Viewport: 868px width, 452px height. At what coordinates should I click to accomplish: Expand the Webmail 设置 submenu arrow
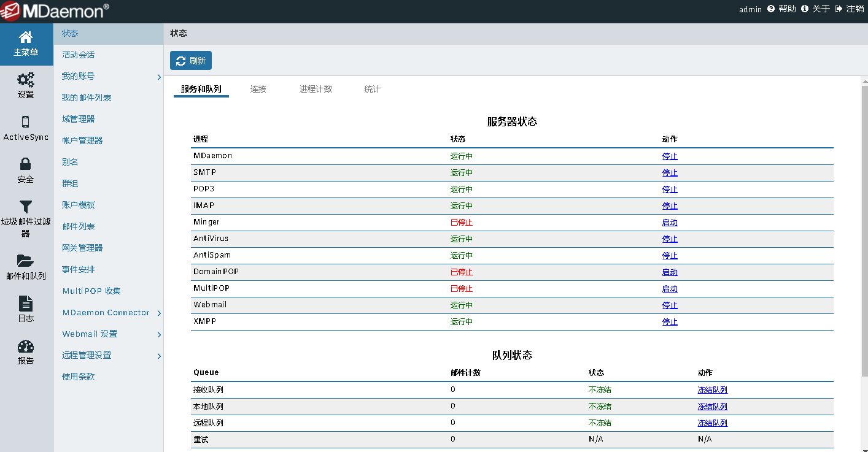click(159, 335)
